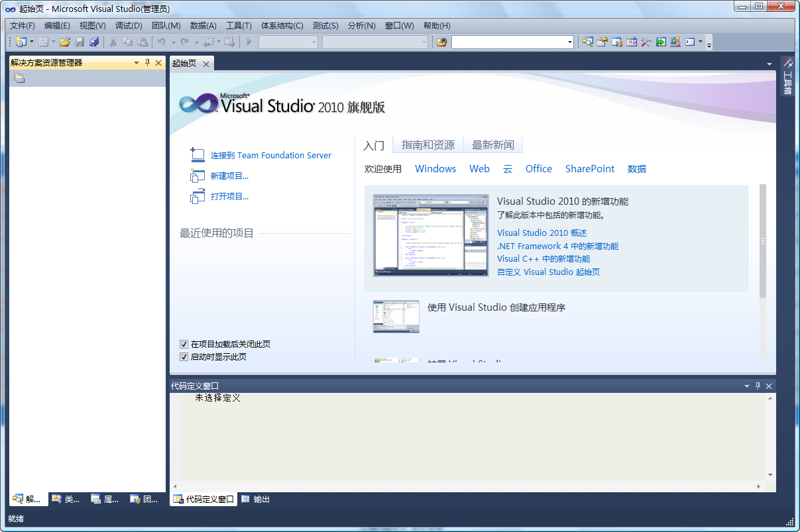
Task: Open Solution Explorer via magnifier toolbar icon
Action: [588, 42]
